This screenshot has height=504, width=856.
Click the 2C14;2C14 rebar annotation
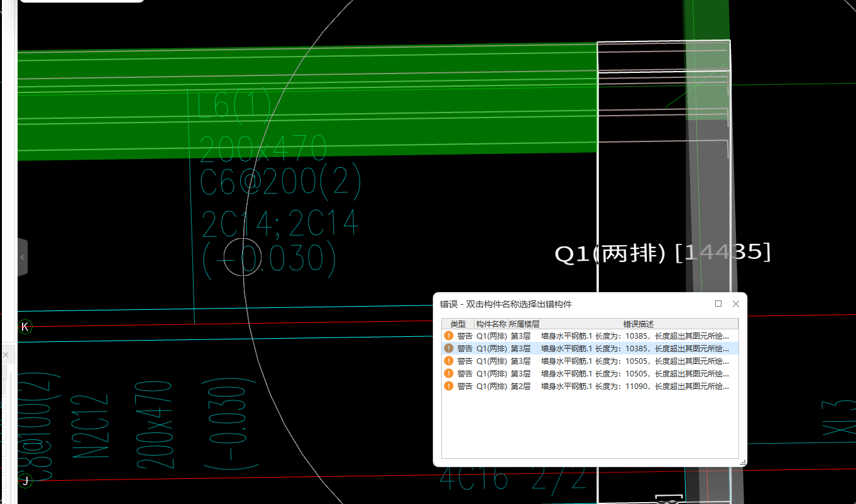(x=280, y=224)
